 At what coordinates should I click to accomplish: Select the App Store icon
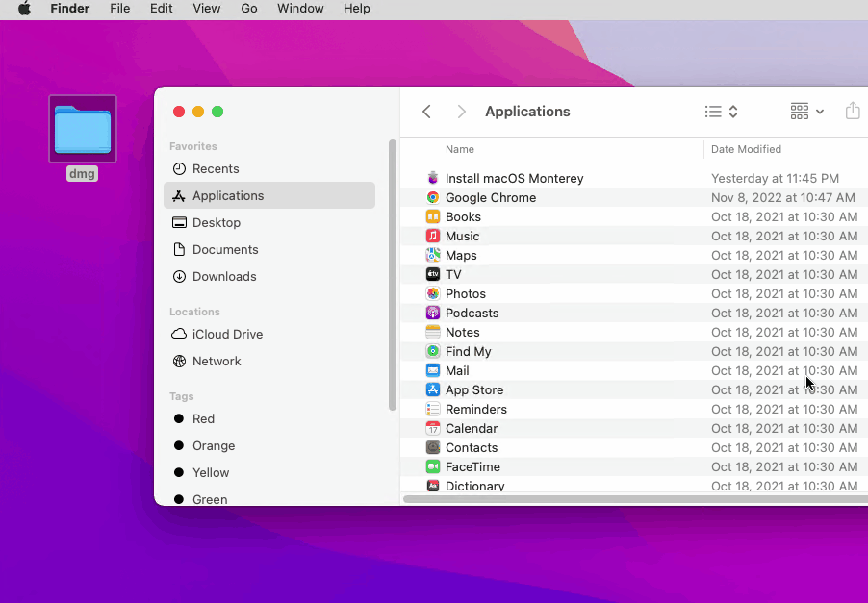433,390
